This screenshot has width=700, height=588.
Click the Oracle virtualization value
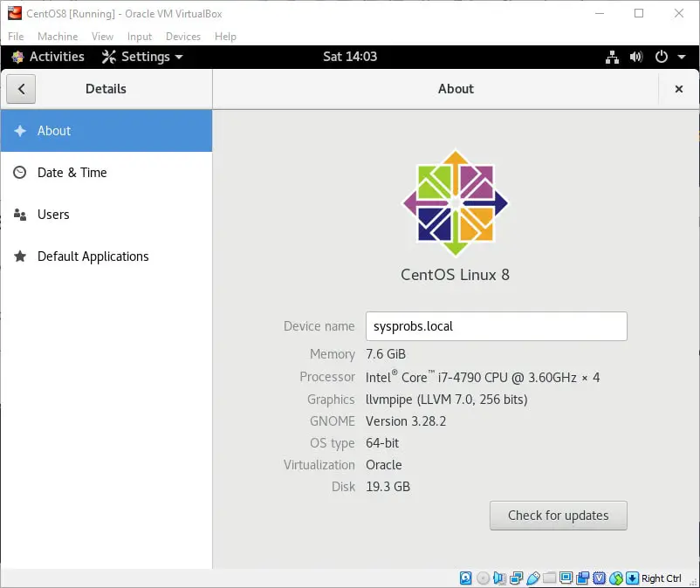(x=383, y=465)
